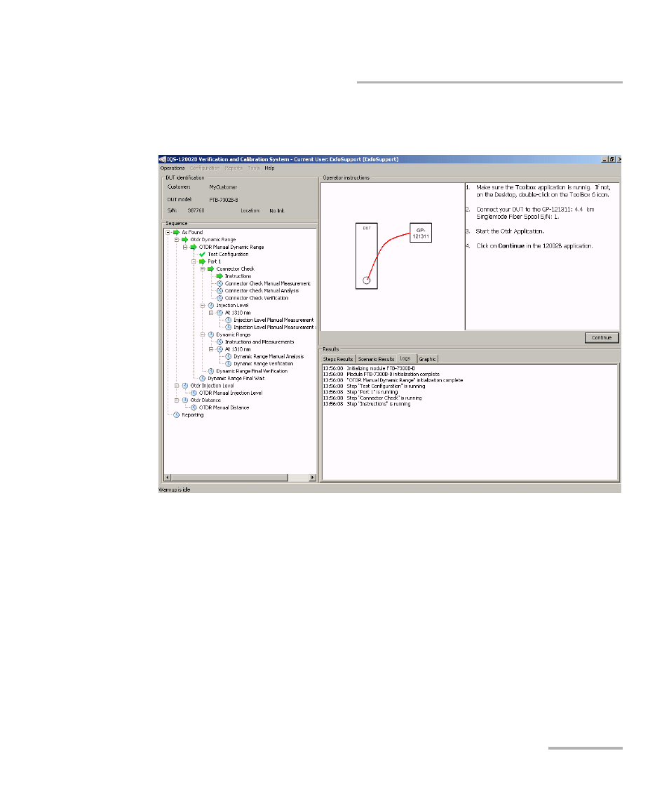Collapse the Otdr Dynamic Range node
The height and width of the screenshot is (812, 669).
point(177,240)
